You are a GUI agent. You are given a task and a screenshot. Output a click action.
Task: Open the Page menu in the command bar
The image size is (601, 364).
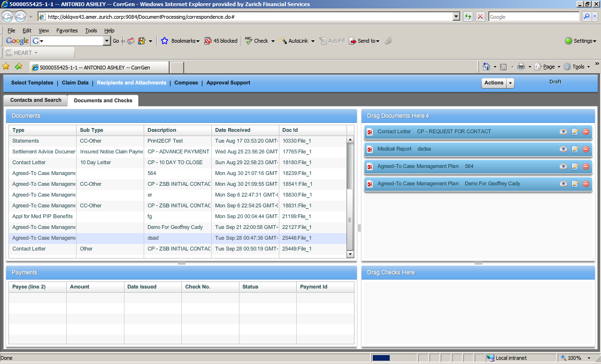coord(548,67)
